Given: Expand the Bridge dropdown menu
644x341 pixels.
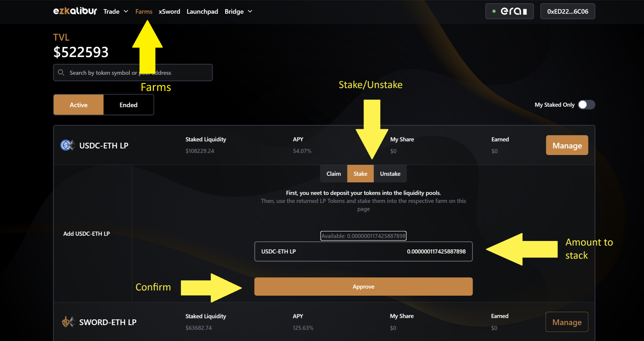Looking at the screenshot, I should click(x=238, y=11).
